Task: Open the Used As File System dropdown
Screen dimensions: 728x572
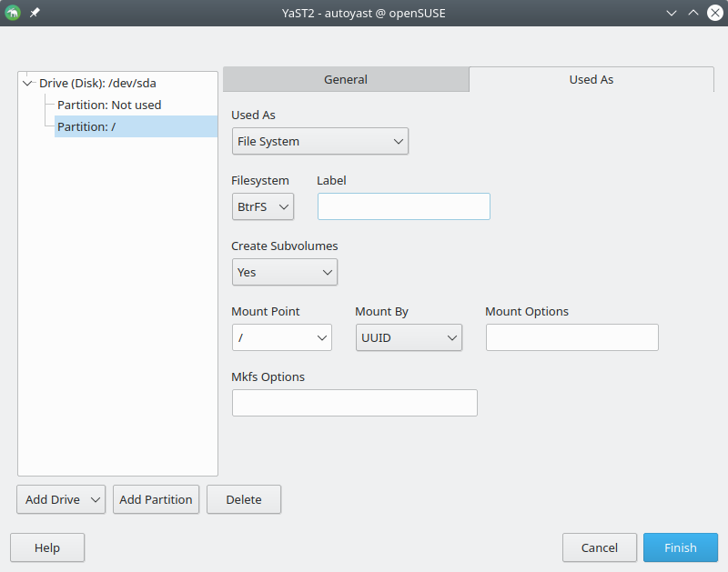Action: pos(319,141)
